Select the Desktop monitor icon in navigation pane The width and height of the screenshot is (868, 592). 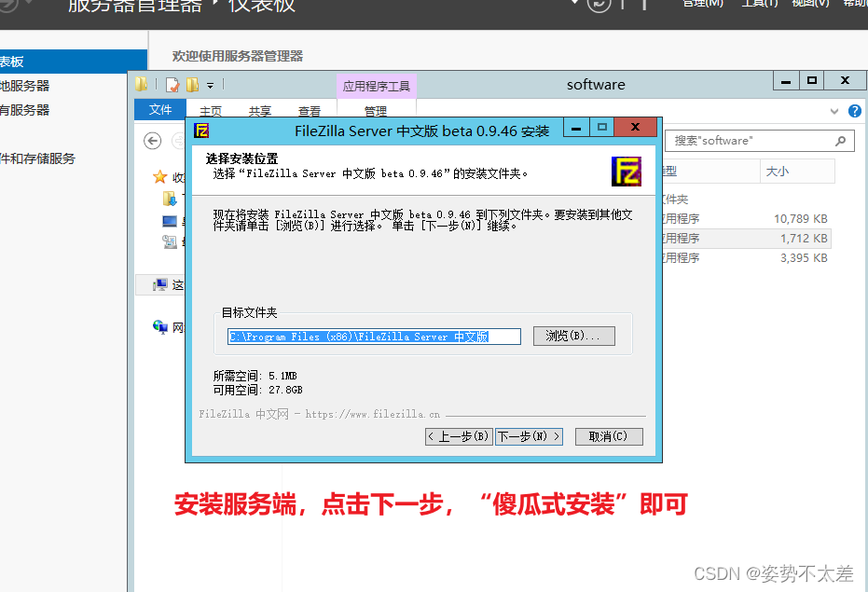(x=170, y=222)
